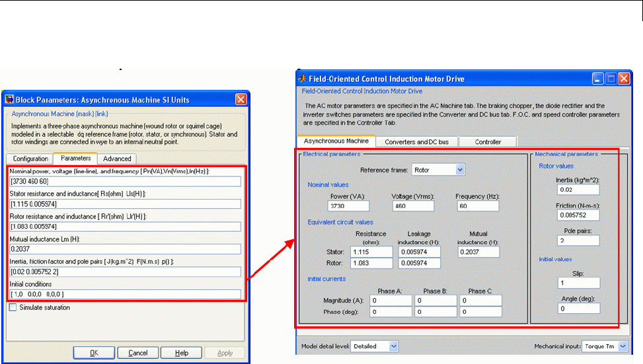
Task: Click Rotor Leakage inductance field
Action: tap(420, 263)
